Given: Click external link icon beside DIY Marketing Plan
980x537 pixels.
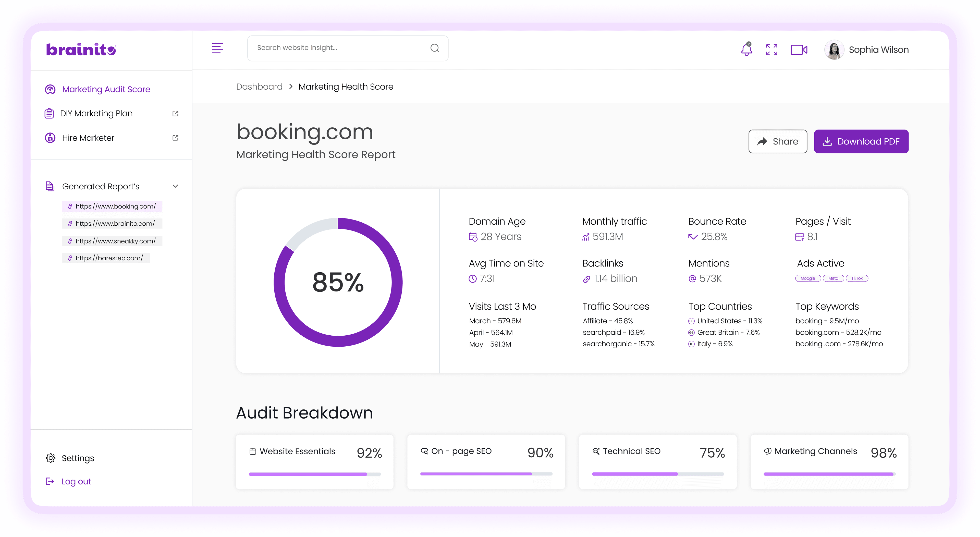Looking at the screenshot, I should click(x=175, y=113).
